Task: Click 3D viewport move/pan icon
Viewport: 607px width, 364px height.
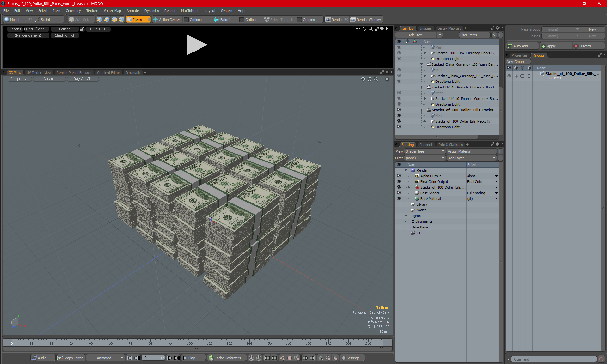Action: (x=363, y=79)
